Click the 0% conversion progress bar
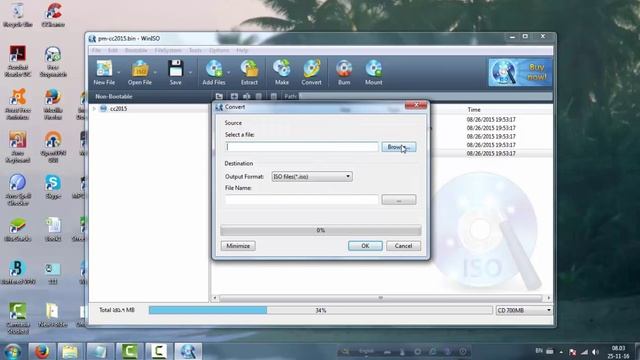This screenshot has height=360, width=640. click(x=321, y=230)
